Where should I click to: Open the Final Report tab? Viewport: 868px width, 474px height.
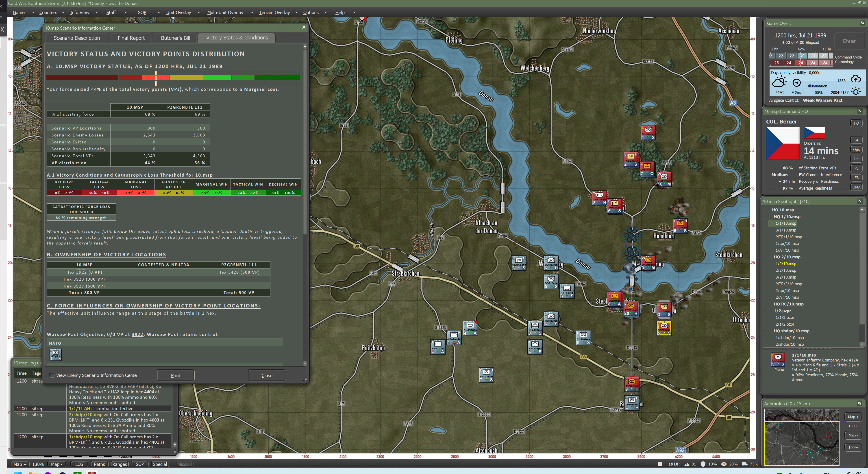(x=131, y=38)
